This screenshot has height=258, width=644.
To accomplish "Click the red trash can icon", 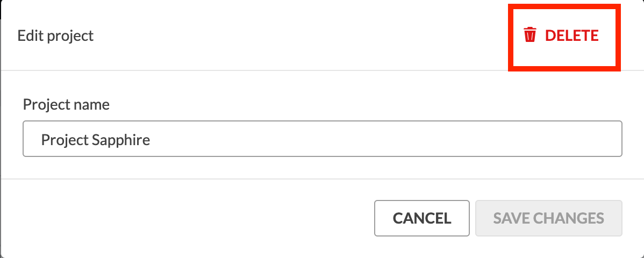I will [530, 35].
